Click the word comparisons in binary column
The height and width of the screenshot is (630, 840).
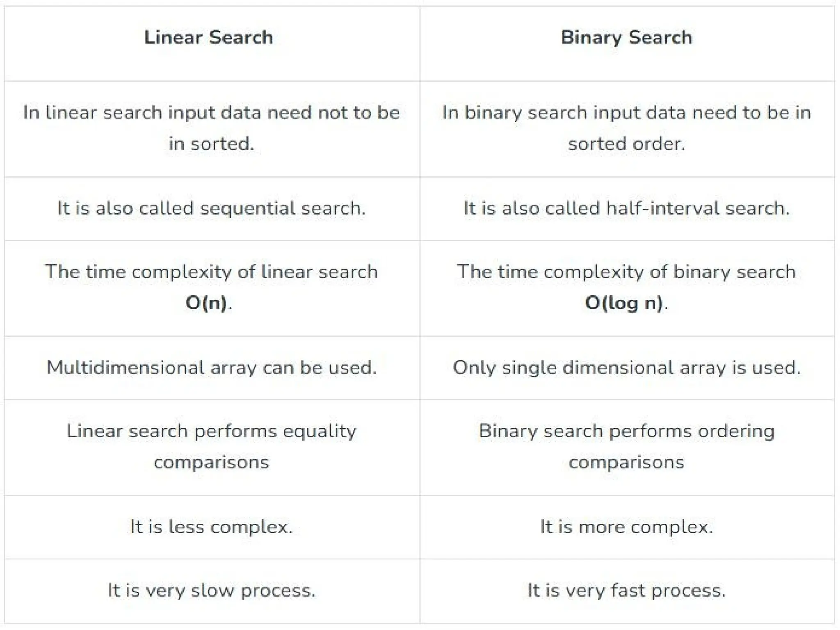(627, 463)
